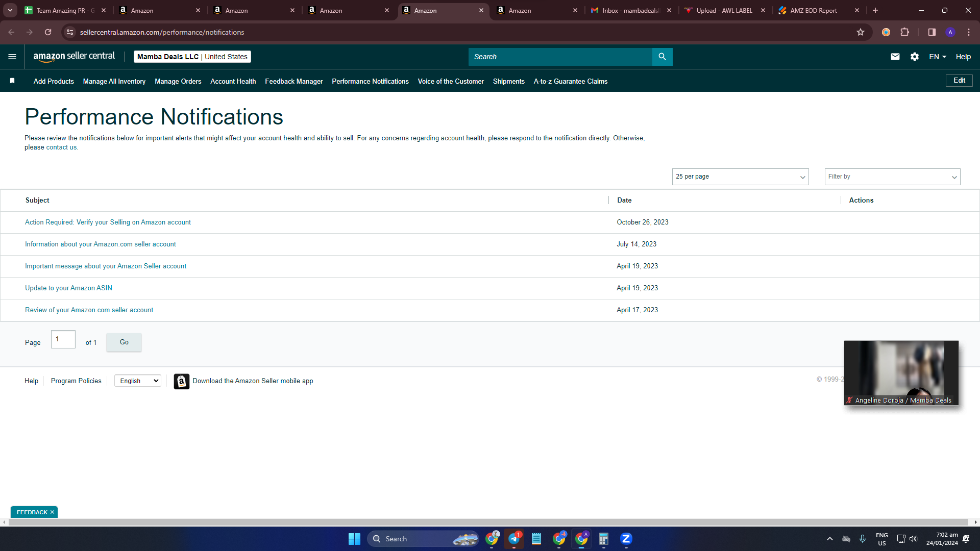980x551 pixels.
Task: Click the page number input field
Action: (x=63, y=339)
